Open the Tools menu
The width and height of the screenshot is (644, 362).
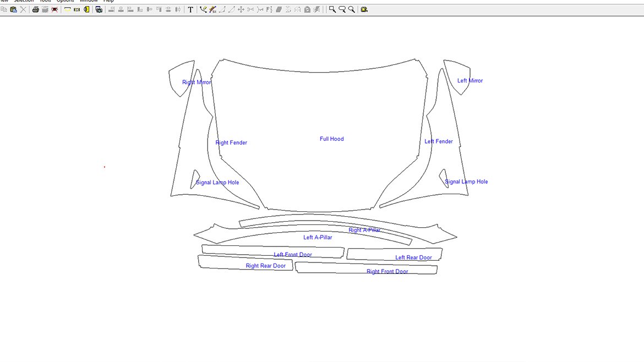click(45, 1)
